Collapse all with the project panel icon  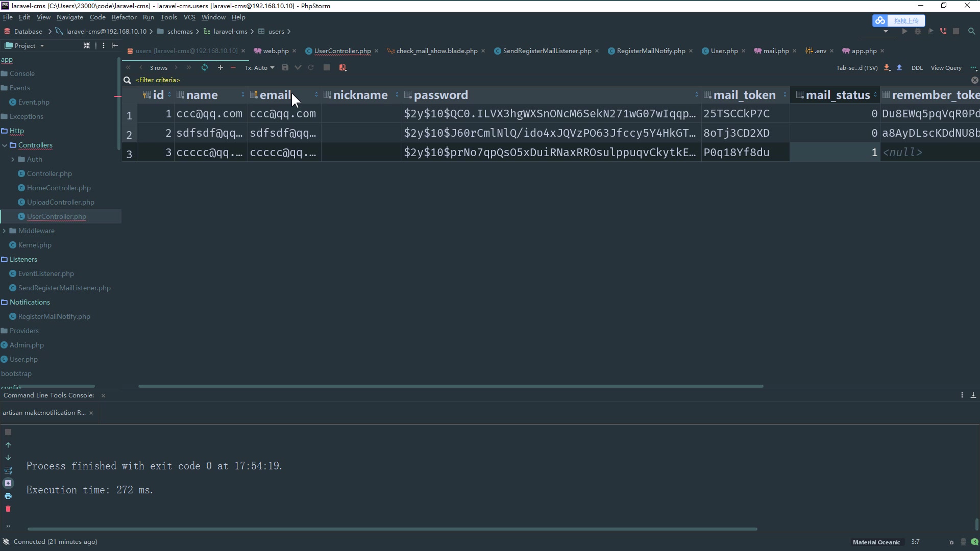pos(87,45)
